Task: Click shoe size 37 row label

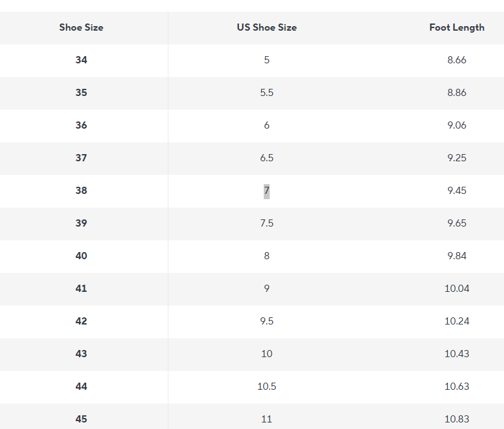Action: [81, 158]
